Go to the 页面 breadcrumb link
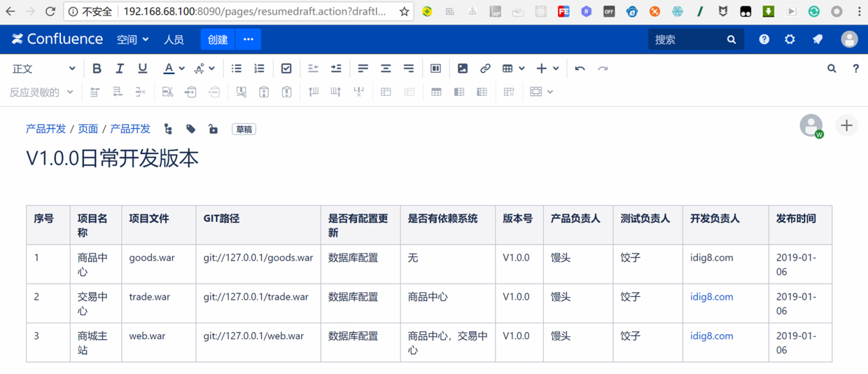This screenshot has width=868, height=374. click(87, 129)
